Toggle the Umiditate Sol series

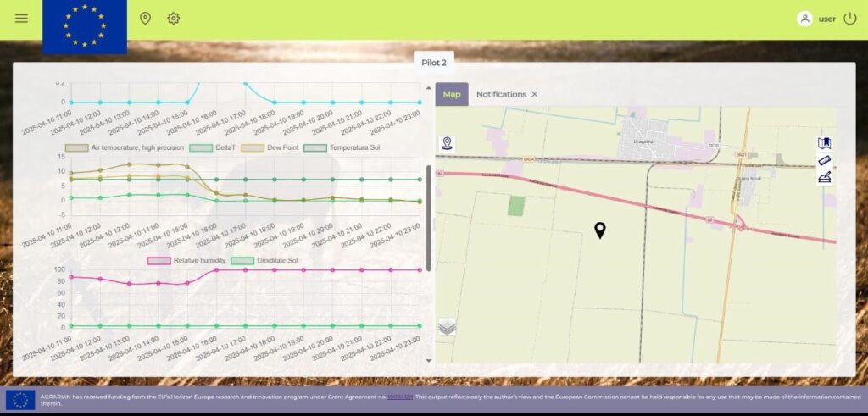coord(264,260)
